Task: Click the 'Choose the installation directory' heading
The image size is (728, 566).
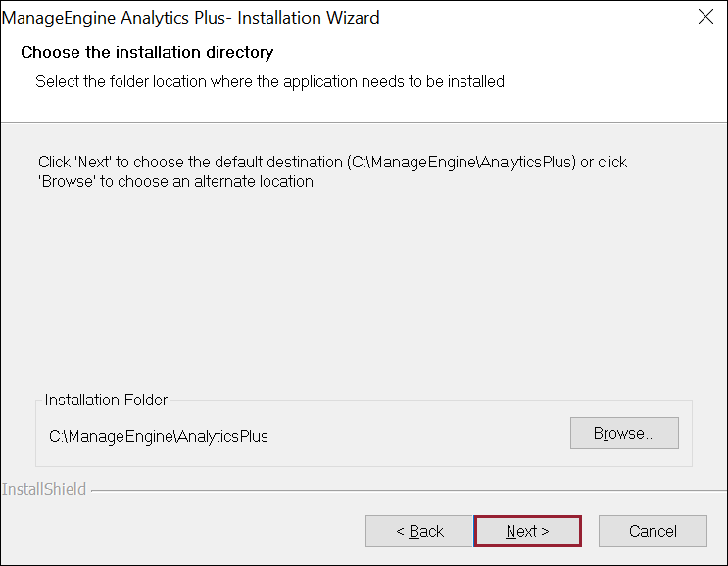Action: pos(147,52)
